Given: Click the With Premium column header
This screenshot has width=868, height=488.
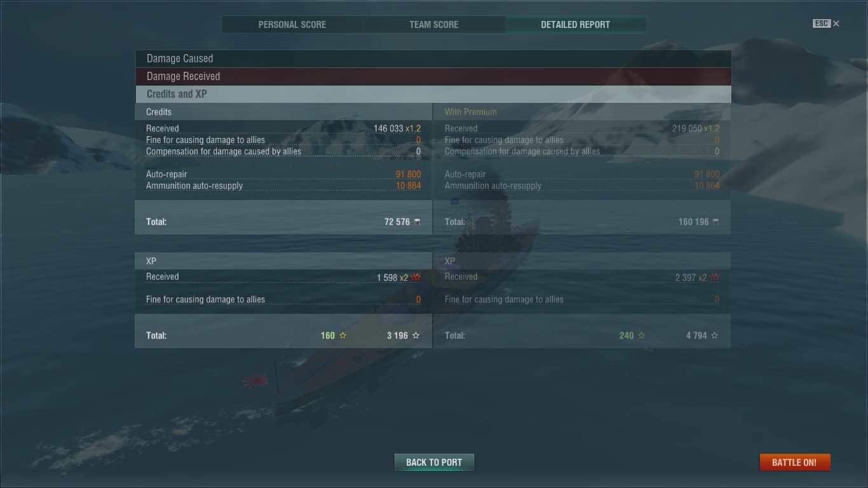Looking at the screenshot, I should click(x=471, y=112).
